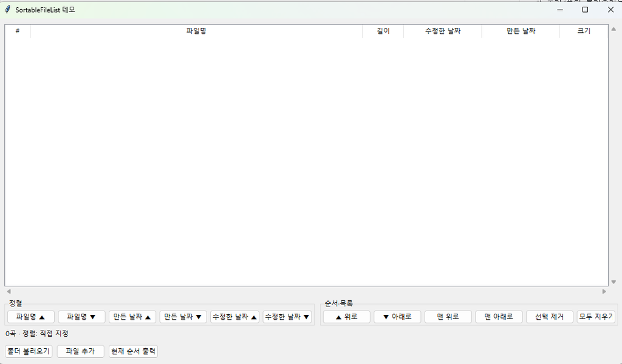Image resolution: width=622 pixels, height=364 pixels.
Task: Click the 만든 날짜 column header
Action: pyautogui.click(x=521, y=31)
